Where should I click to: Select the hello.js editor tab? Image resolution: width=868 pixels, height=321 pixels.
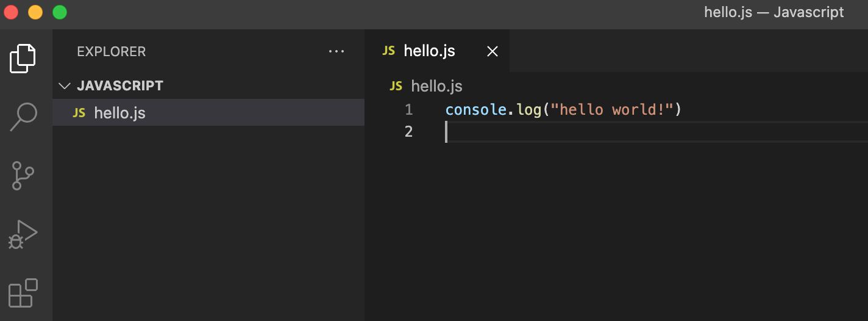(437, 51)
